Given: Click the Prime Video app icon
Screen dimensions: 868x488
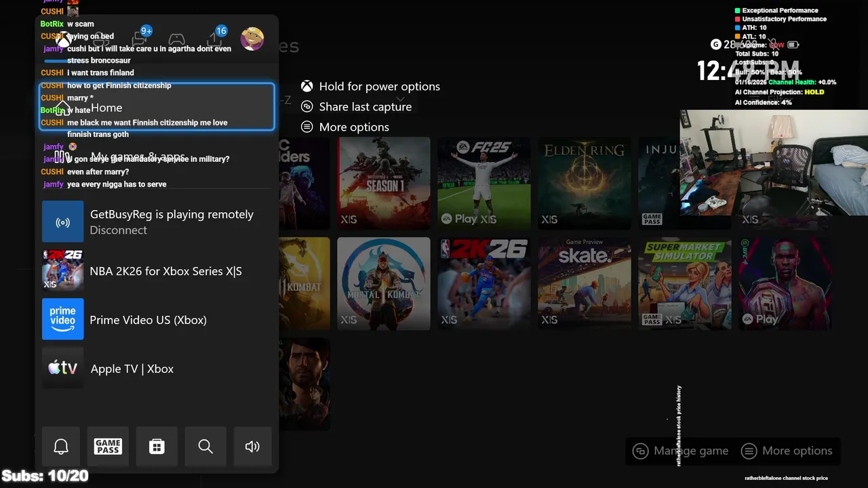Looking at the screenshot, I should (x=62, y=319).
